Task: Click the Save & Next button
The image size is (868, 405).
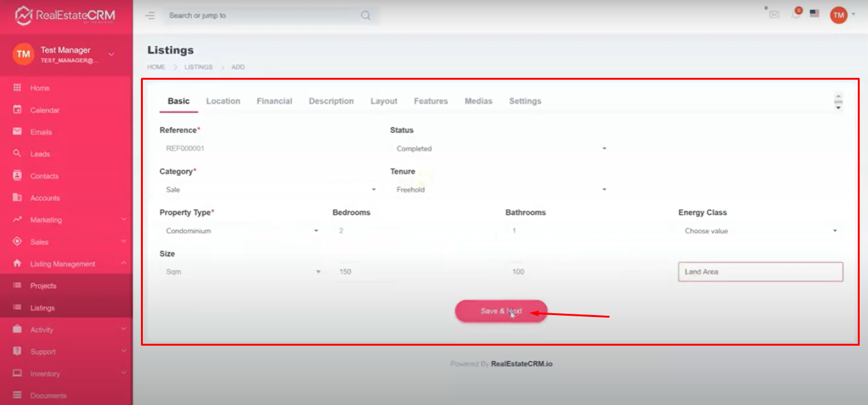Action: click(x=501, y=311)
